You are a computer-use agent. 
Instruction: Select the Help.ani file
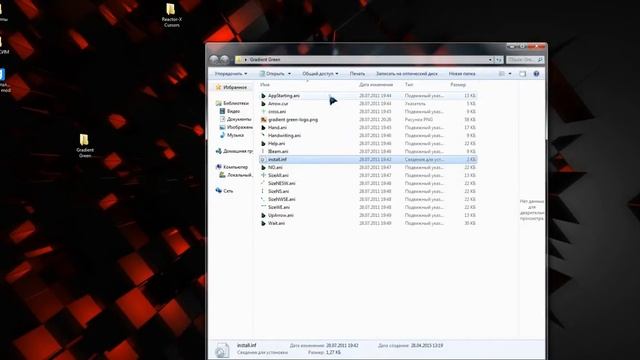[x=368, y=144]
